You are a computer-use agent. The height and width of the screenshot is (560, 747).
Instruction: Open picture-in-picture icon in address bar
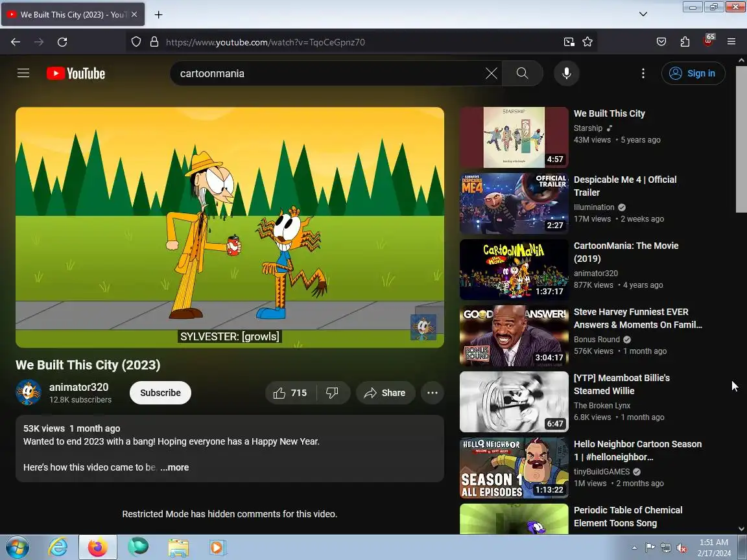(x=569, y=42)
